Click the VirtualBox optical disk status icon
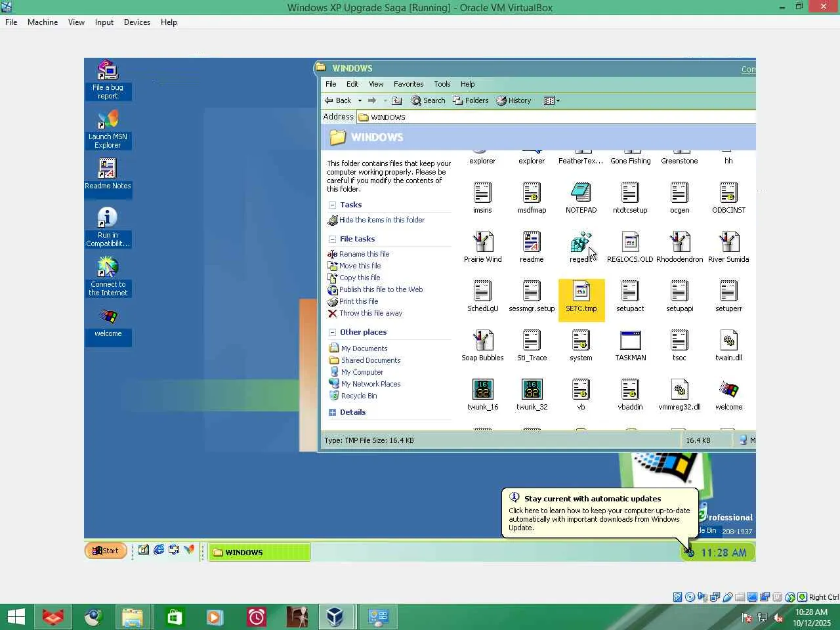 point(690,597)
